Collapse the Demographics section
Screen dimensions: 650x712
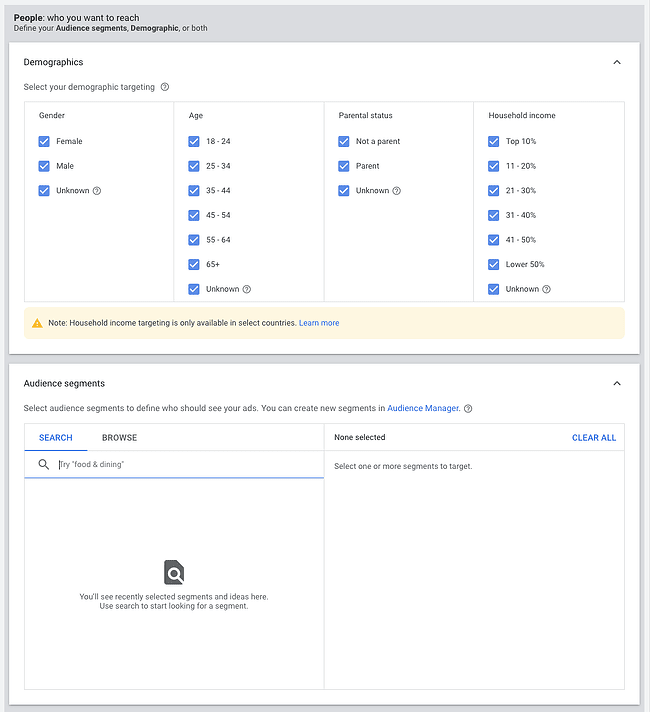(616, 62)
